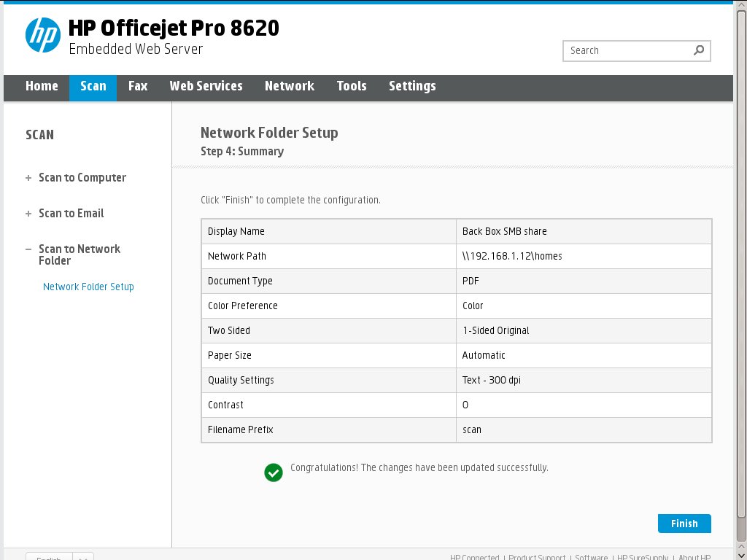Open the Home tab
The image size is (747, 560).
pos(42,86)
